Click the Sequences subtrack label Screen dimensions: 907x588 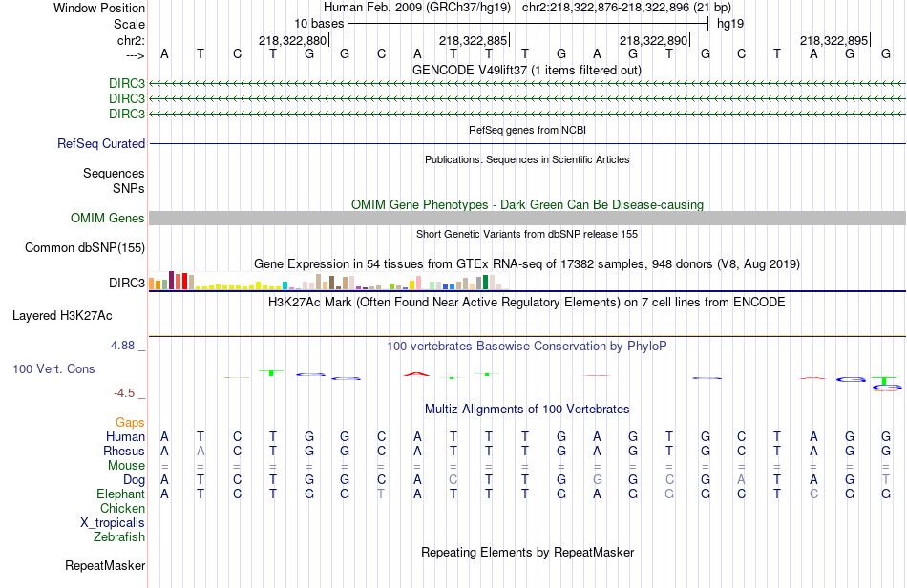[x=114, y=174]
